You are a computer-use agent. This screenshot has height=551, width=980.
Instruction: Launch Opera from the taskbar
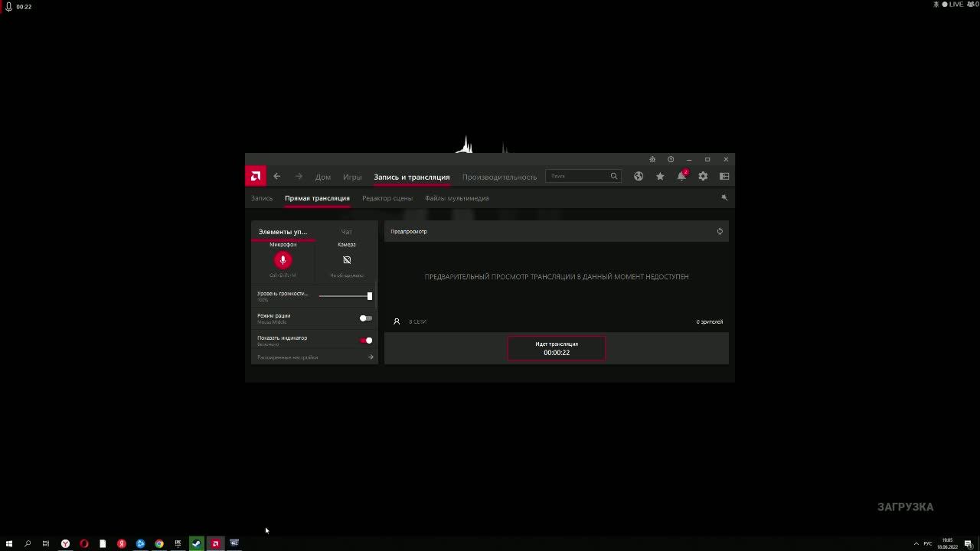point(84,543)
